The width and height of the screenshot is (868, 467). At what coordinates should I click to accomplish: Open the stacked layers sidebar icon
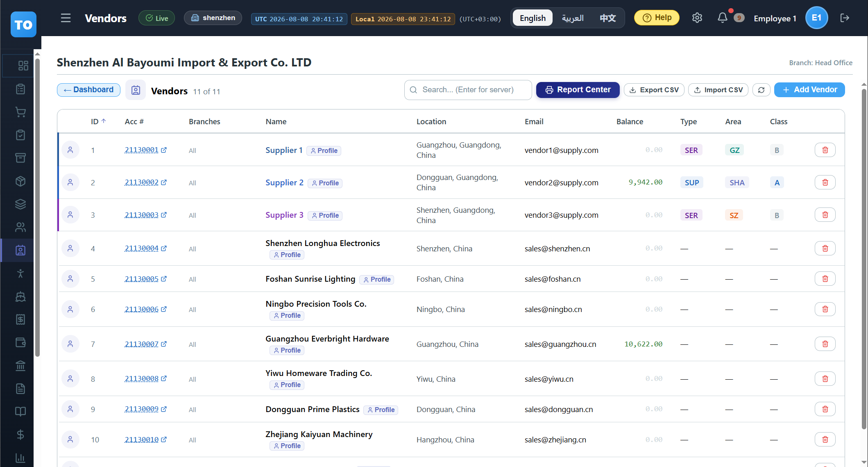(x=20, y=204)
